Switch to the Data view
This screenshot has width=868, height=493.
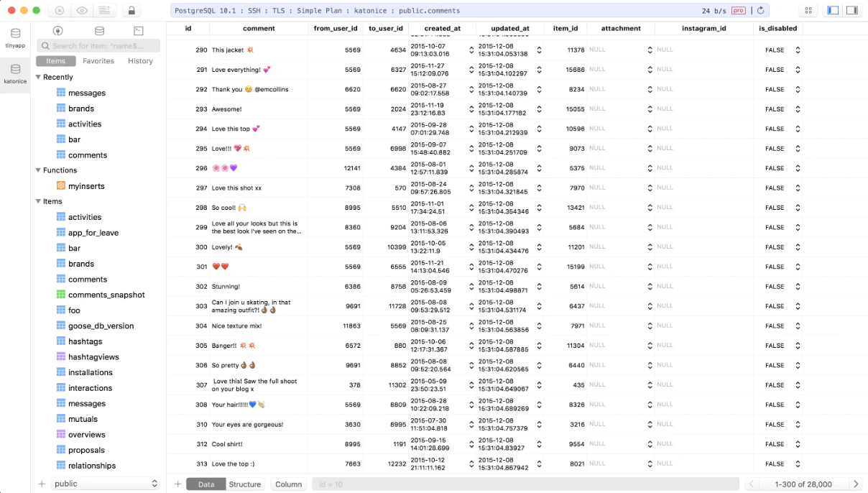tap(206, 484)
